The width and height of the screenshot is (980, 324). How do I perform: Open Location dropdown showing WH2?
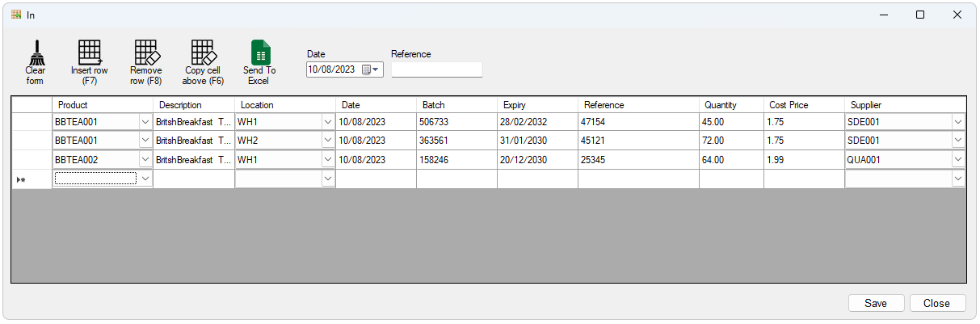[327, 141]
